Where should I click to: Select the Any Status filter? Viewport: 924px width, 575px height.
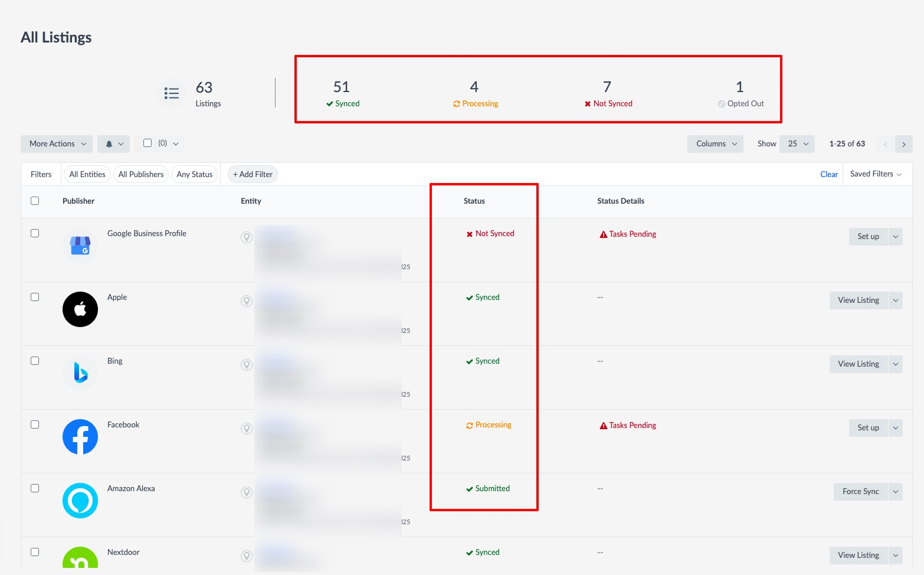195,174
